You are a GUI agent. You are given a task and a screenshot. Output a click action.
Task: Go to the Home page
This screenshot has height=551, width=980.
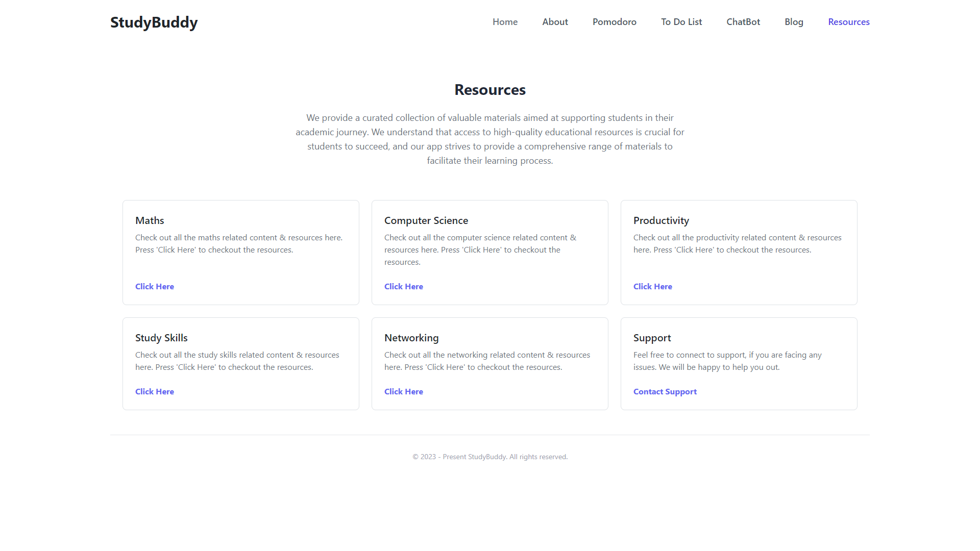pos(505,22)
